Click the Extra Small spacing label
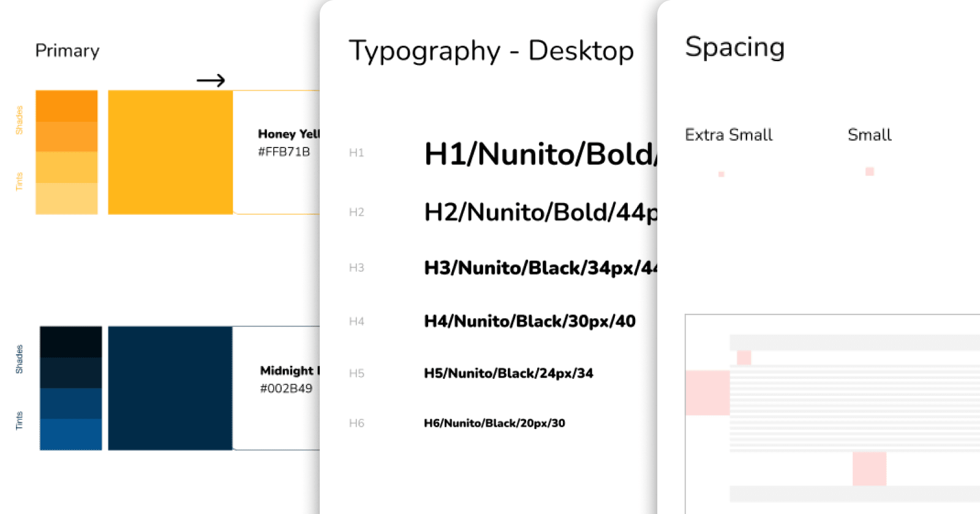The image size is (980, 514). point(729,135)
